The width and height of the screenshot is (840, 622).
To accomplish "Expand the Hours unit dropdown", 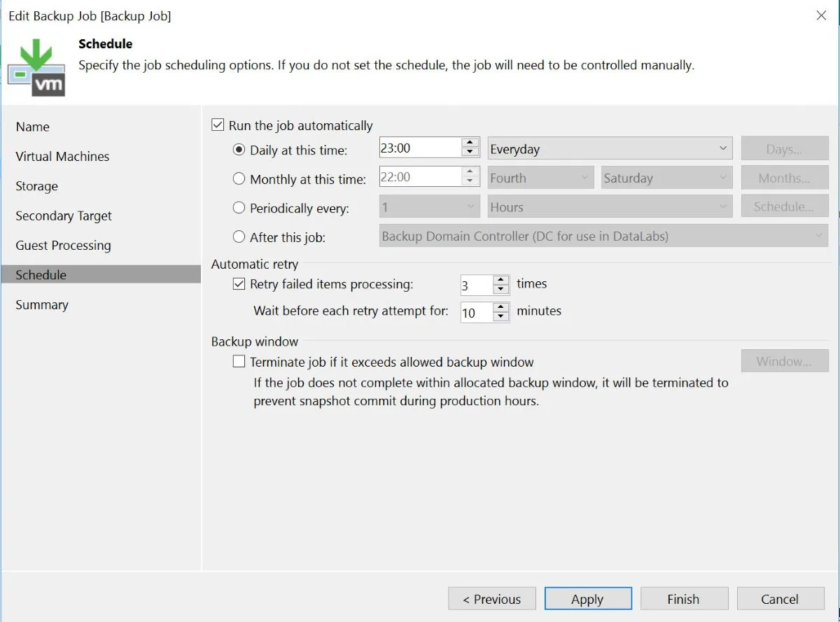I will [610, 207].
